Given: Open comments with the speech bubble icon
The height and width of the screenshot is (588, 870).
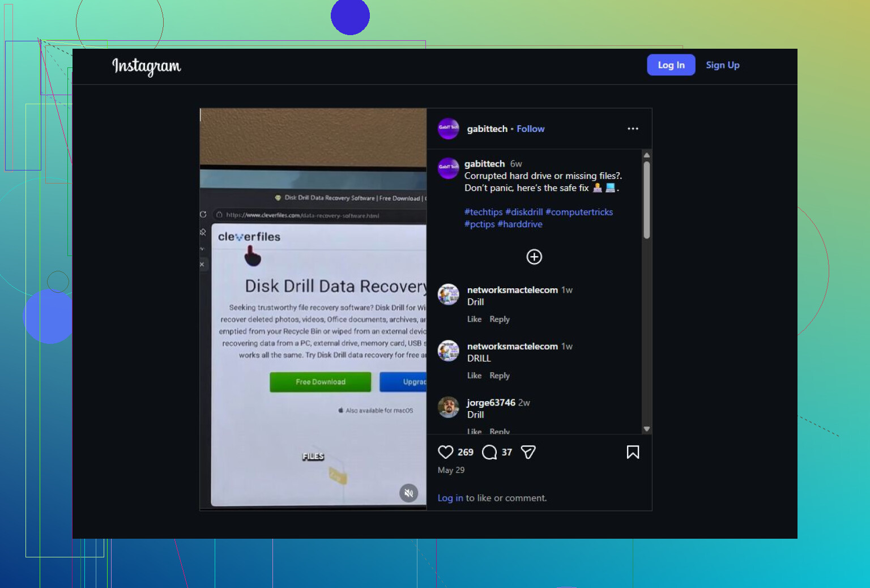Looking at the screenshot, I should coord(489,452).
